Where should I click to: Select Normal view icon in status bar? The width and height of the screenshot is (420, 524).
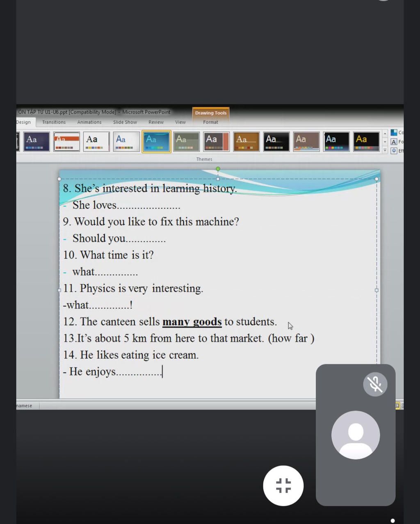tap(397, 406)
